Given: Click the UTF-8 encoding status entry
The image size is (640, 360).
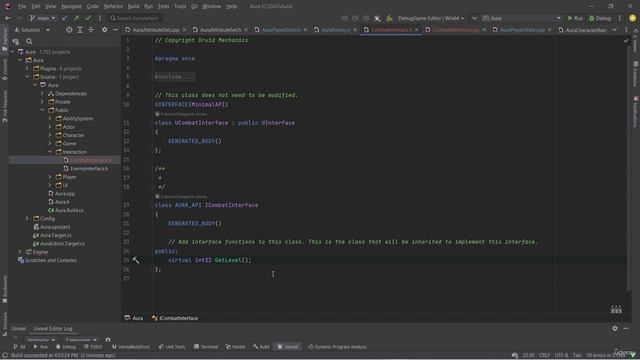Looking at the screenshot, I should click(561, 355).
